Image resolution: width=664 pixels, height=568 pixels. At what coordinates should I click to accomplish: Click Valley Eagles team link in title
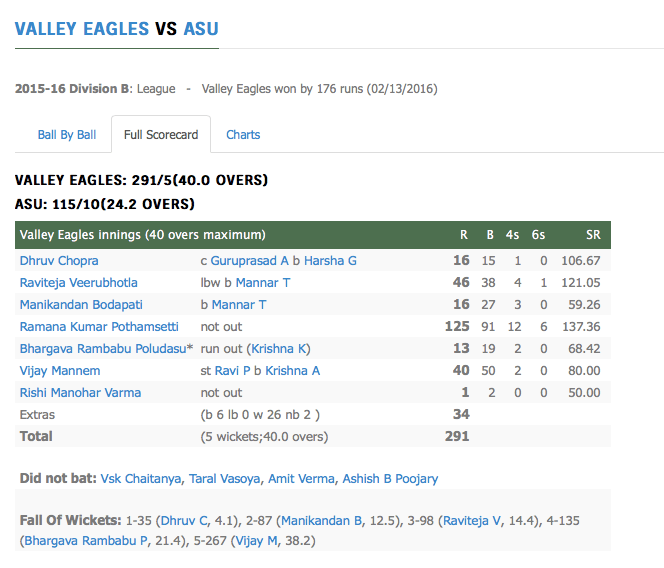point(82,28)
